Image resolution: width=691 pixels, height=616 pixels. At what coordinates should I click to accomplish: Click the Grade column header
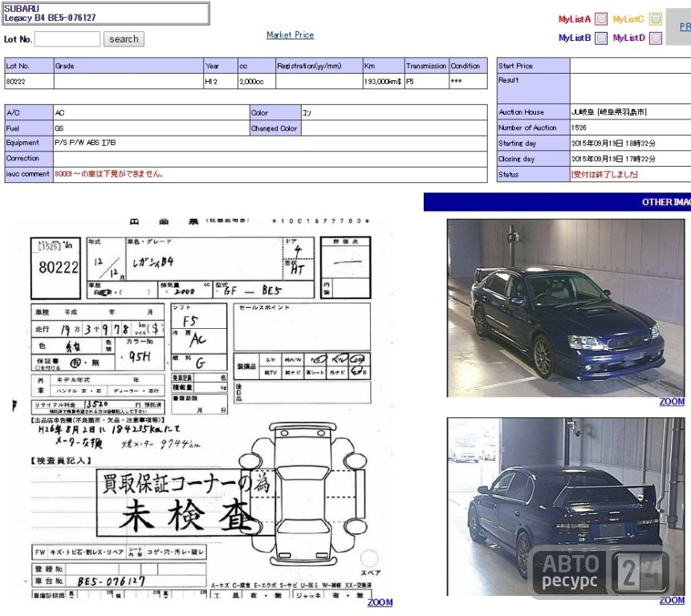coord(128,66)
